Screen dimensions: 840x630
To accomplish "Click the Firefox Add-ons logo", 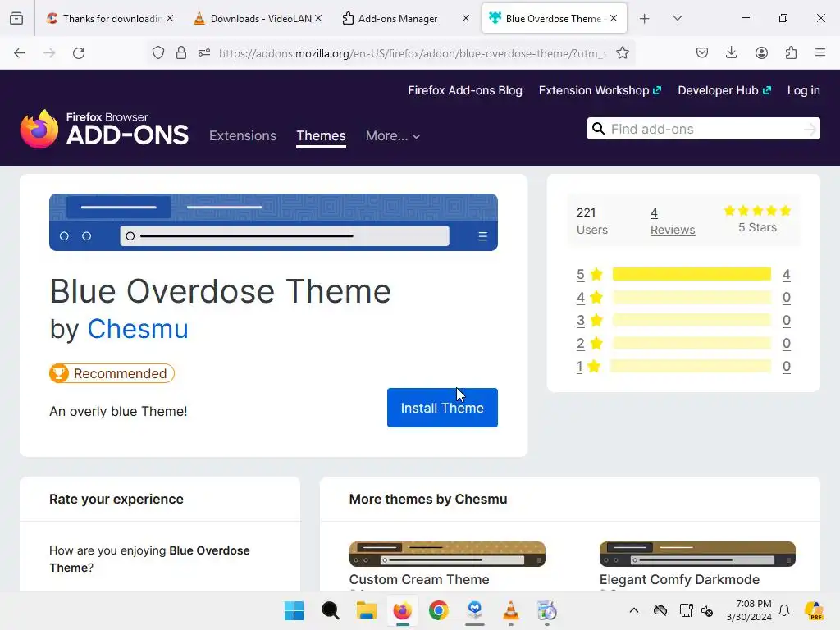I will tap(104, 129).
